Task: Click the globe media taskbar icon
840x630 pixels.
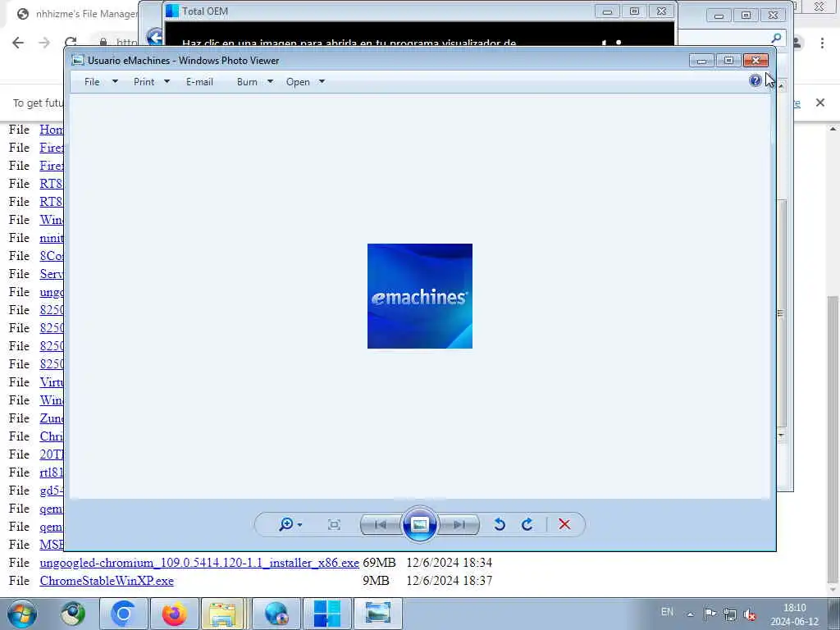Action: [x=276, y=614]
